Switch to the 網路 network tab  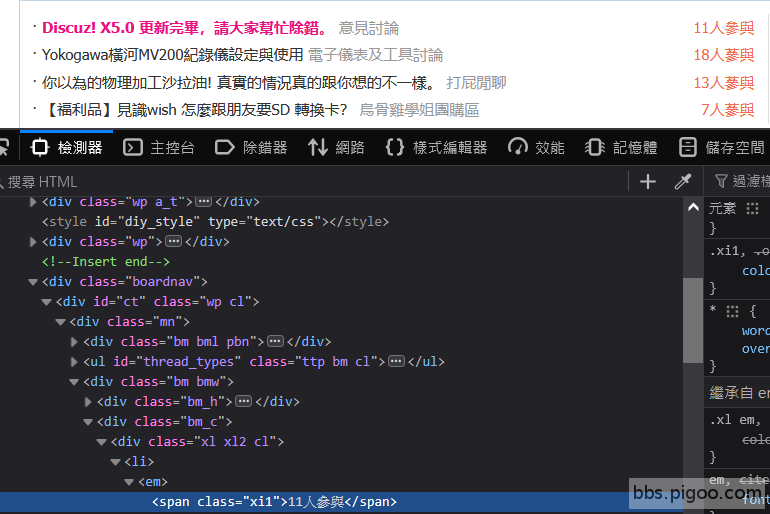click(336, 147)
